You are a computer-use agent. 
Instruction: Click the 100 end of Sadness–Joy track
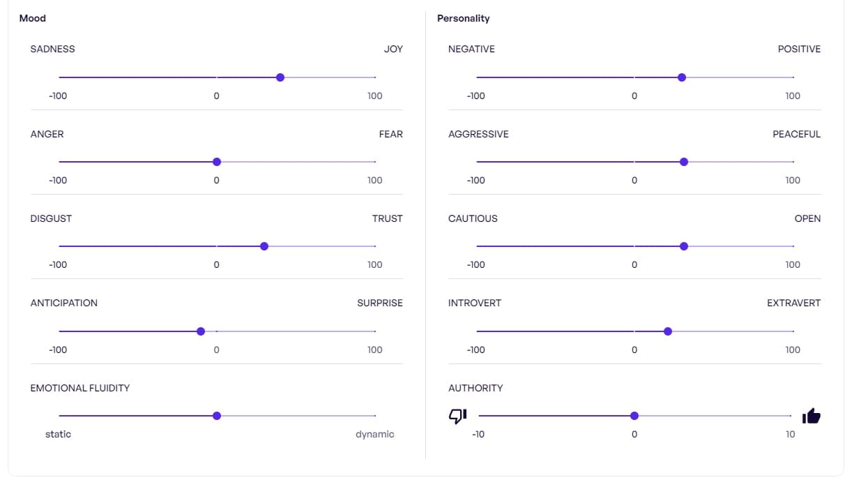[374, 77]
